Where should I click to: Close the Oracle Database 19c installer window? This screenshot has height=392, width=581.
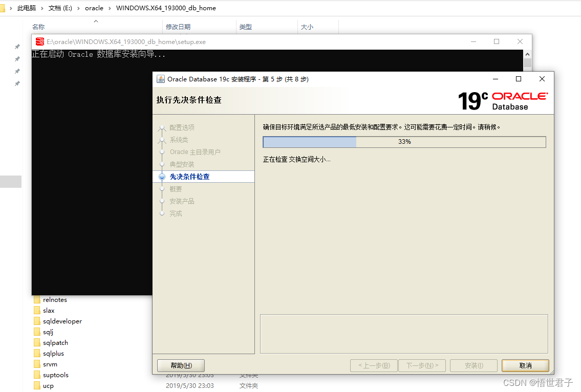coord(542,79)
